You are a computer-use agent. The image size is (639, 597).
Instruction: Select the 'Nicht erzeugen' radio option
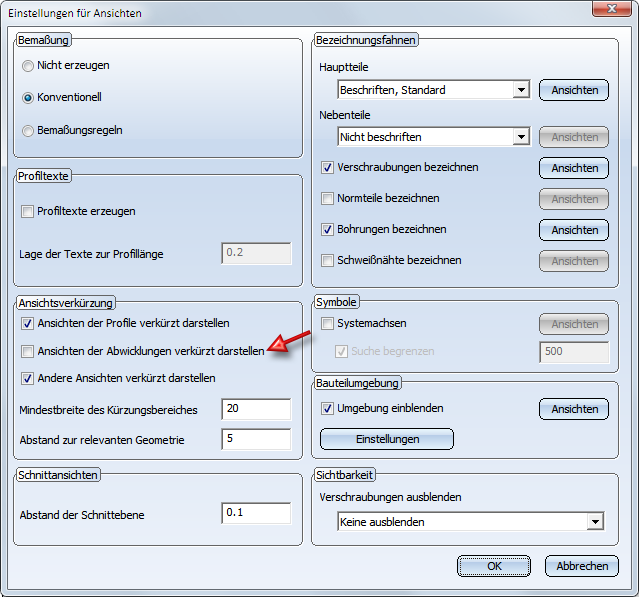[x=28, y=66]
